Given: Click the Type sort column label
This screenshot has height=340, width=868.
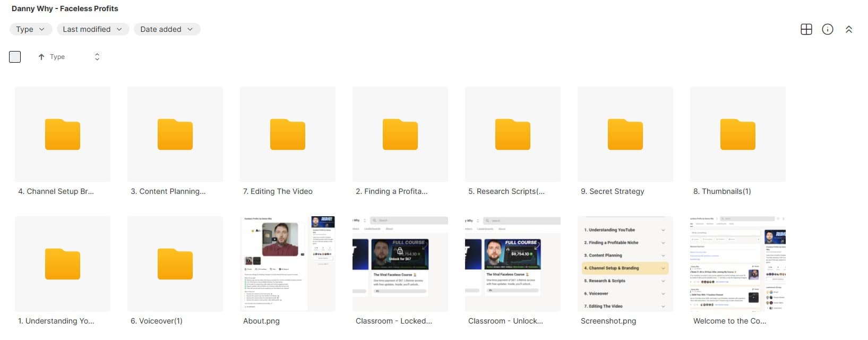Looking at the screenshot, I should click(x=57, y=57).
